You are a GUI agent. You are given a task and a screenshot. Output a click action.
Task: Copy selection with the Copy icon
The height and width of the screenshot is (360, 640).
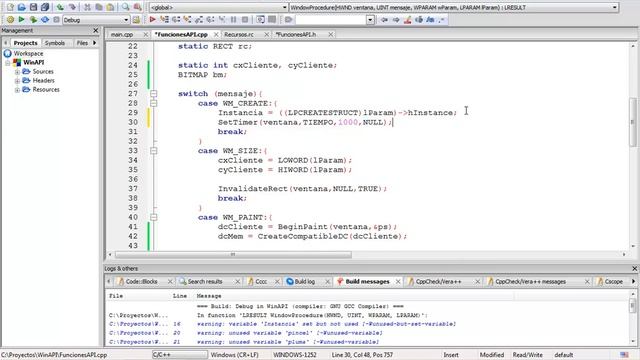click(98, 7)
